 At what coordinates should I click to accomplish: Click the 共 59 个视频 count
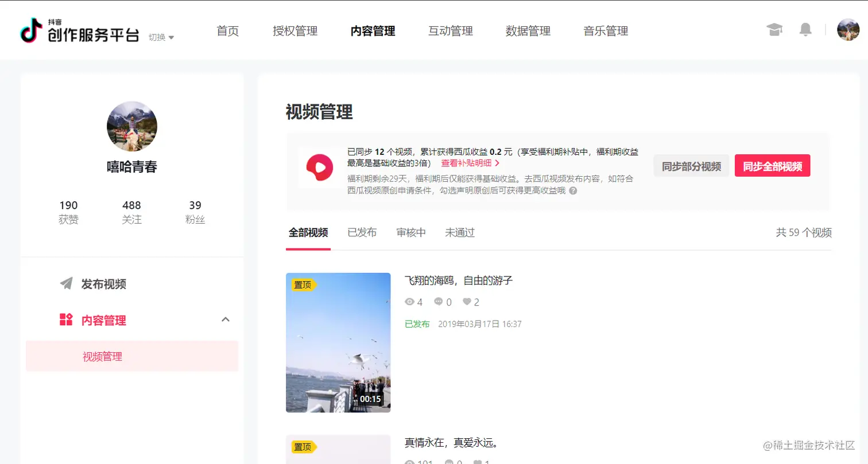tap(804, 233)
